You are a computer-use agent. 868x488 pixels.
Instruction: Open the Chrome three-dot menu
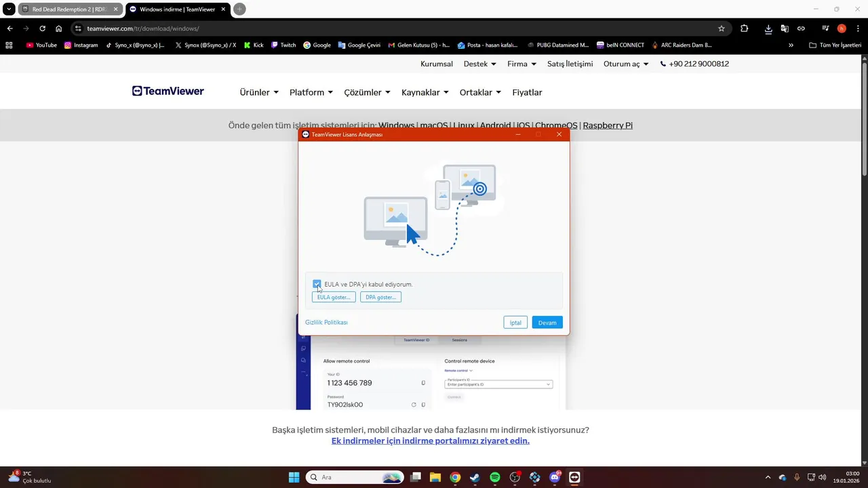[858, 28]
